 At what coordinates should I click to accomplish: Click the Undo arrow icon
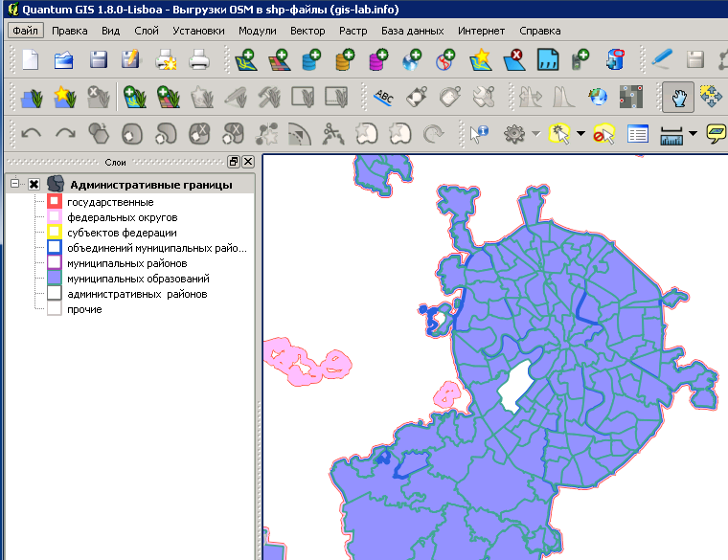31,133
